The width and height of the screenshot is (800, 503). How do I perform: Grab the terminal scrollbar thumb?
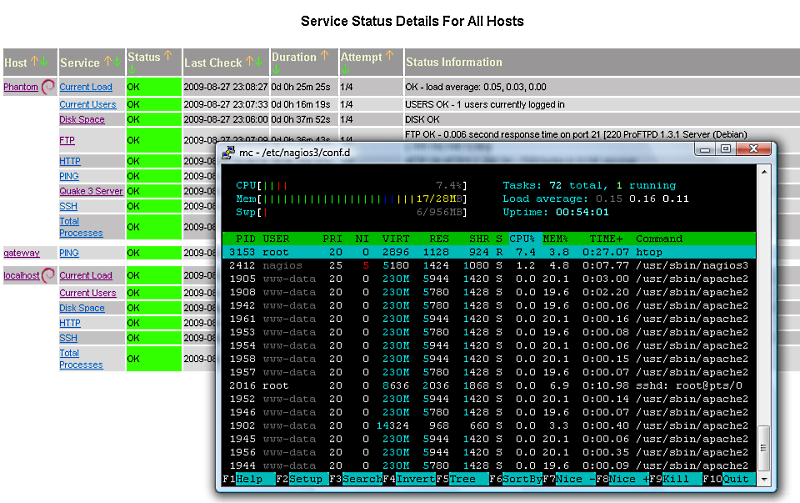click(764, 448)
